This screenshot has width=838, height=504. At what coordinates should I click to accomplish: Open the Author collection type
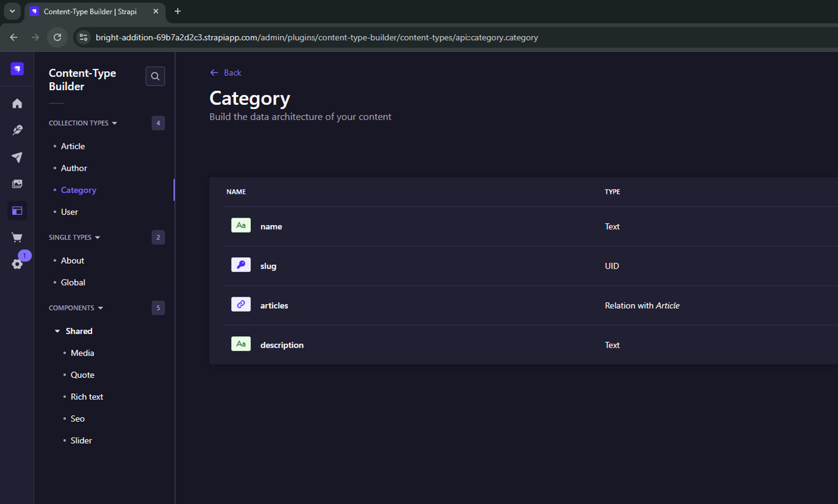point(74,168)
